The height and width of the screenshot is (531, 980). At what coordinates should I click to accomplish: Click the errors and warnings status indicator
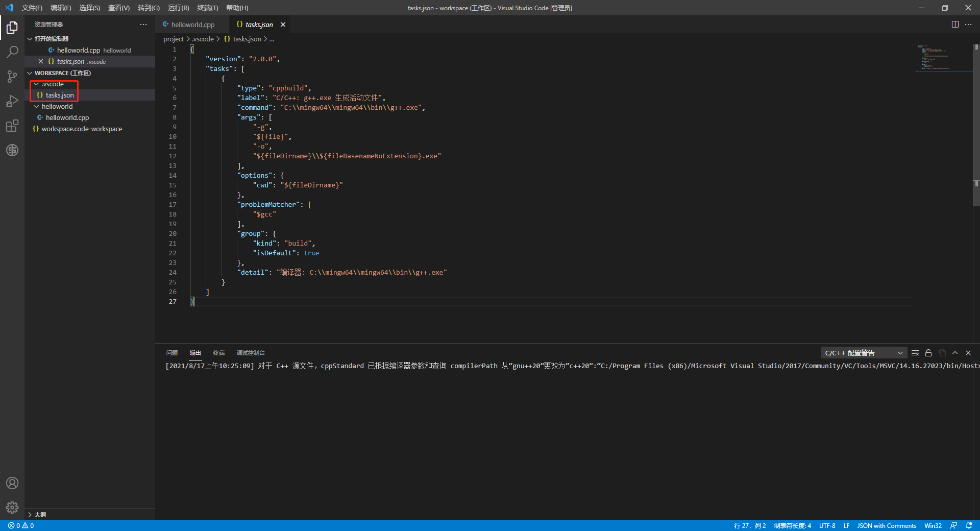21,525
